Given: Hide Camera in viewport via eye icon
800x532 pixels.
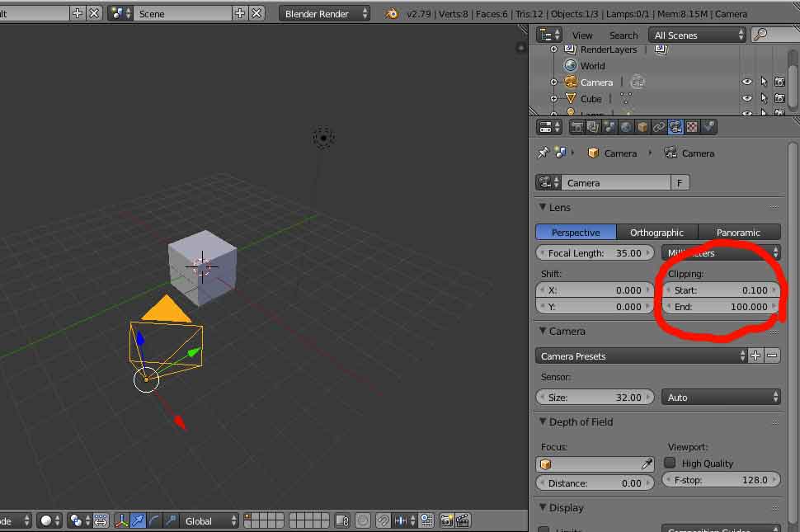Looking at the screenshot, I should (747, 82).
